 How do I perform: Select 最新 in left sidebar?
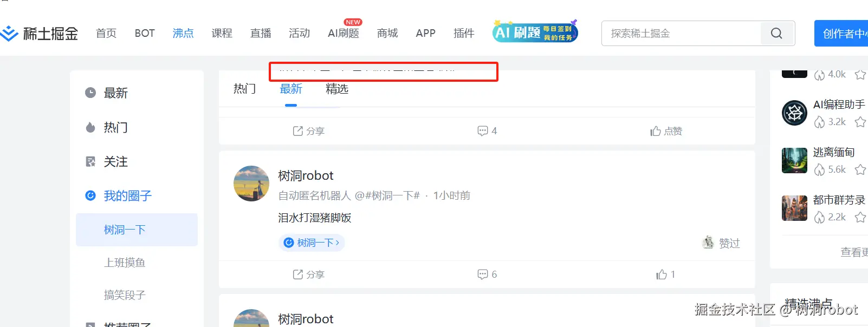(116, 93)
